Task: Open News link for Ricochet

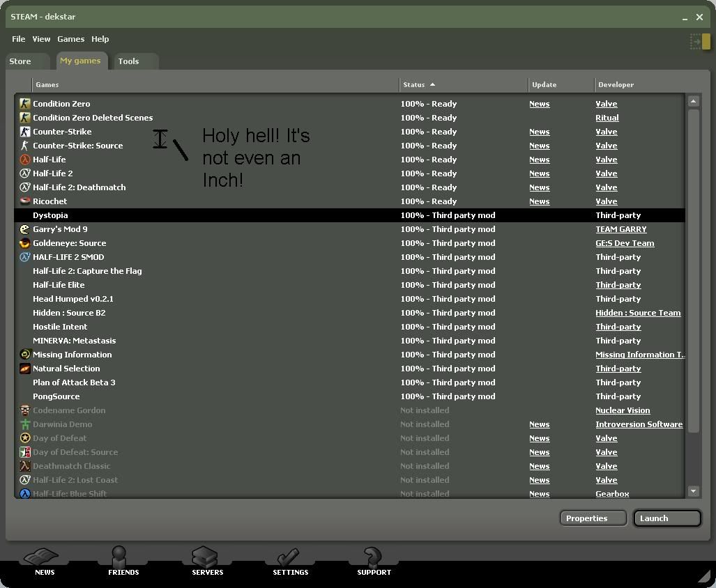Action: (x=540, y=201)
